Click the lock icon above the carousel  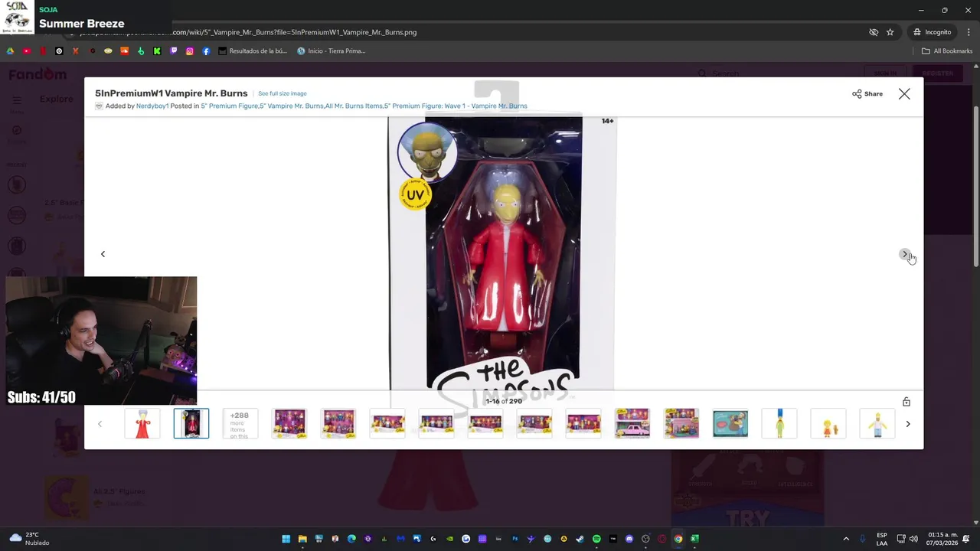[906, 402]
